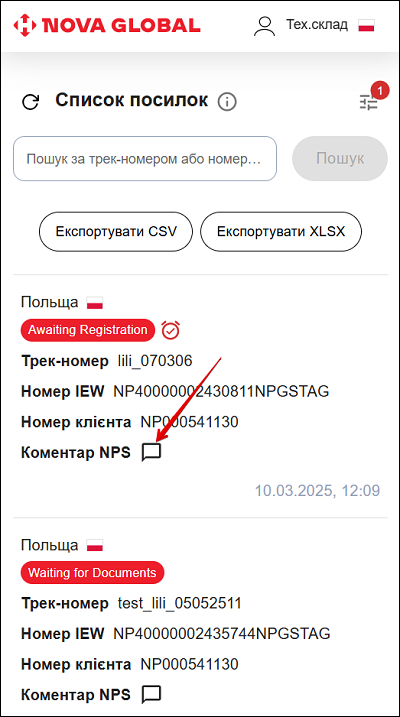Open the info icon next to Список посилок

coord(227,102)
